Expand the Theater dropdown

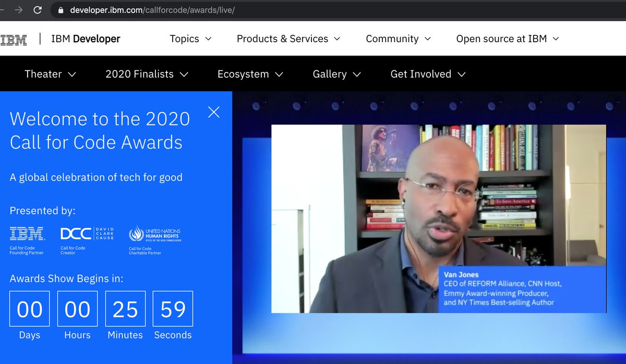[x=50, y=74]
